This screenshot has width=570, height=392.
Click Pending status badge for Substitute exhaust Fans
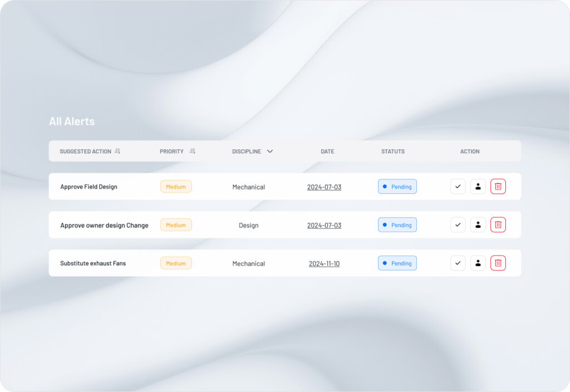(x=397, y=263)
